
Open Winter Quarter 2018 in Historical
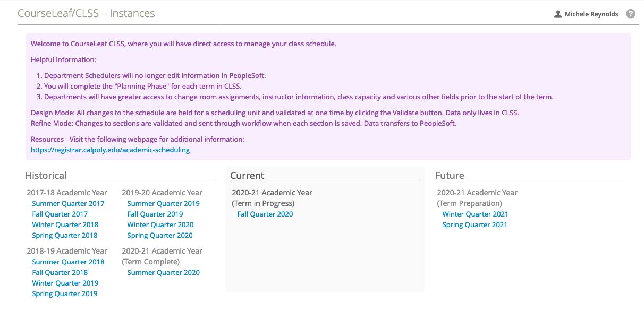65,224
